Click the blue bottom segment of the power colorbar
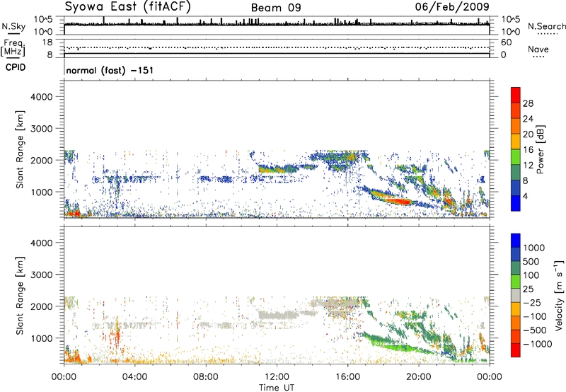 (516, 203)
